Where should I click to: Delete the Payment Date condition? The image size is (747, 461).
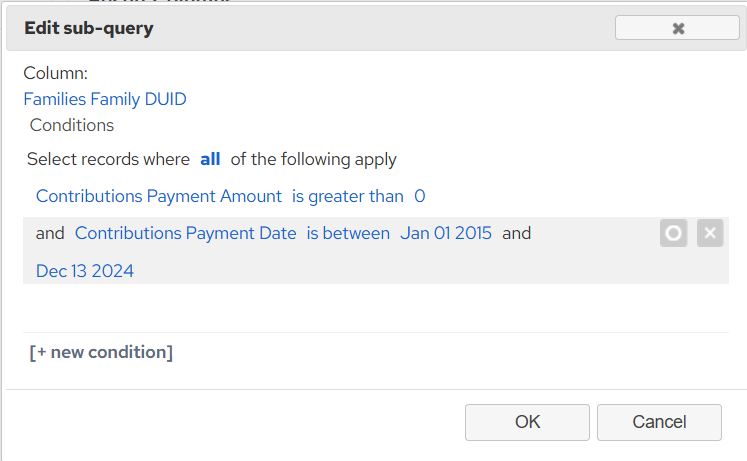710,233
